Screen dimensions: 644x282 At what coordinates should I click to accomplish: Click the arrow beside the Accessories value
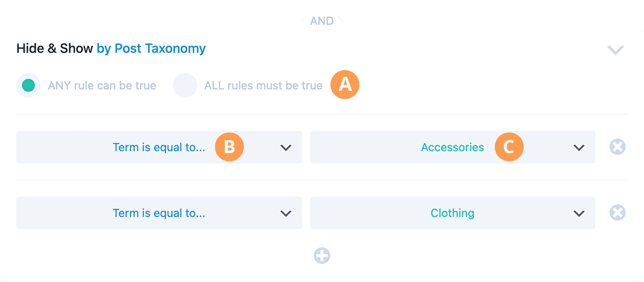pos(579,148)
